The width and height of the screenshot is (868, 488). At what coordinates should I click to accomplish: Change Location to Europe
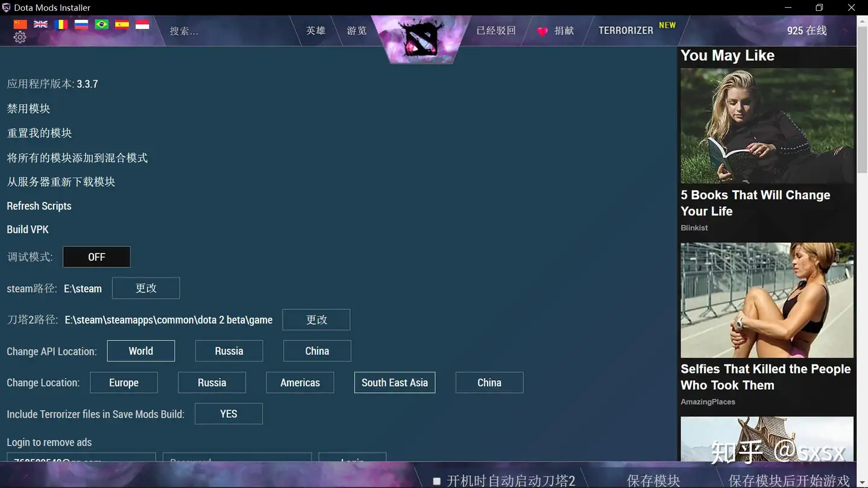[124, 383]
